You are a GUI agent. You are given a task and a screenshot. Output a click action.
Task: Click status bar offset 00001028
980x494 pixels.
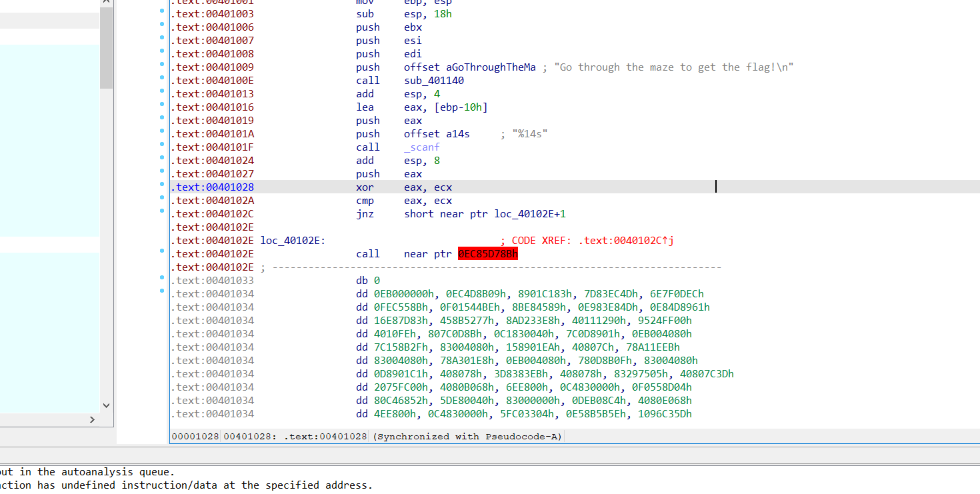[x=195, y=437]
